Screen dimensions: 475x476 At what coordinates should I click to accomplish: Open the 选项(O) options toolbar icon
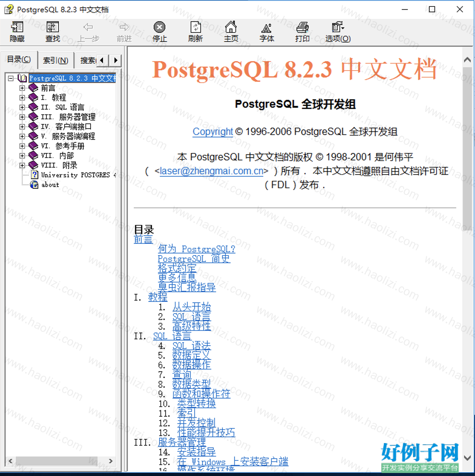(338, 27)
